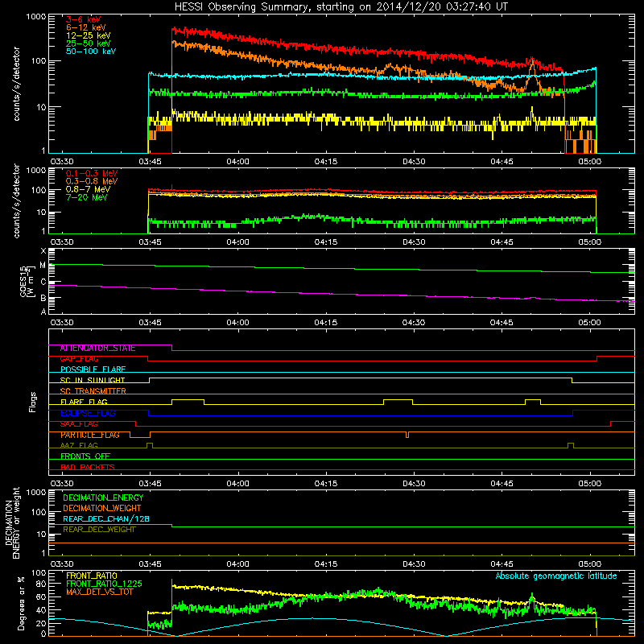Pick the ECLIPSE_FLAG label
The width and height of the screenshot is (644, 644).
point(88,413)
